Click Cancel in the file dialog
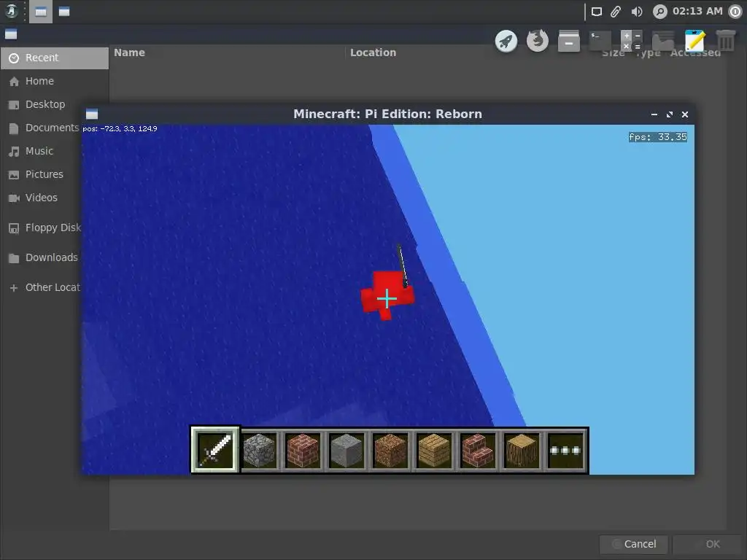747x560 pixels. [634, 544]
